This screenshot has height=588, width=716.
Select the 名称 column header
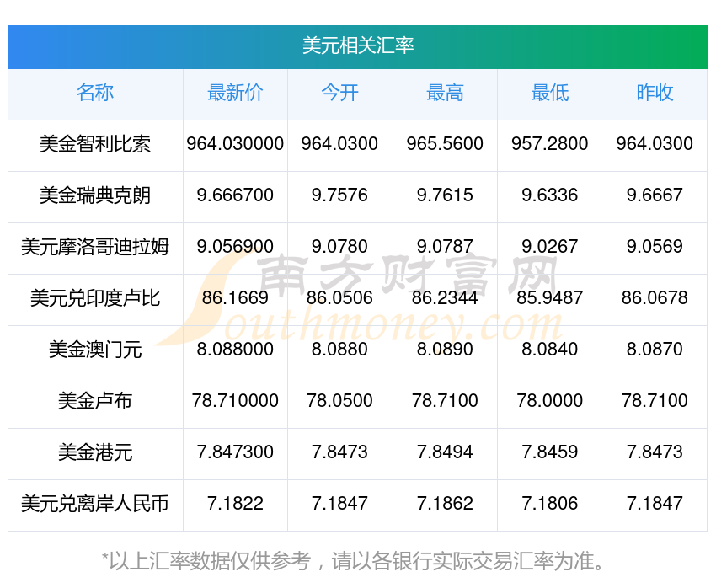[95, 93]
